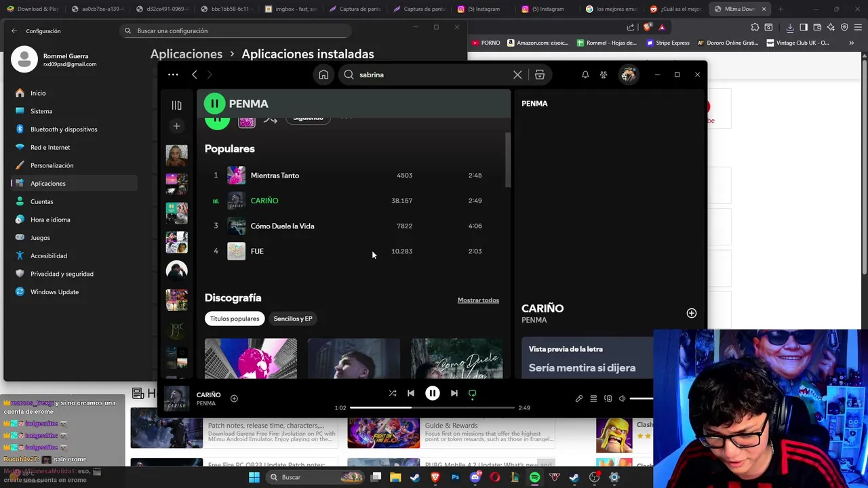The height and width of the screenshot is (488, 868).
Task: Expand Spotify Your Library sidebar
Action: pos(176,105)
